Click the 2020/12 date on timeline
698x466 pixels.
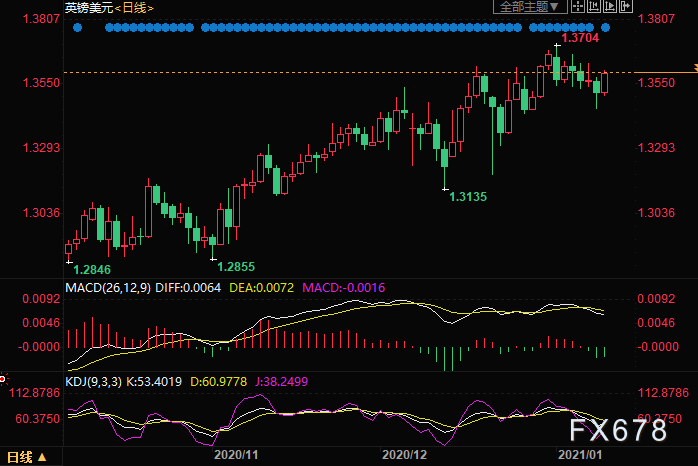pos(401,453)
